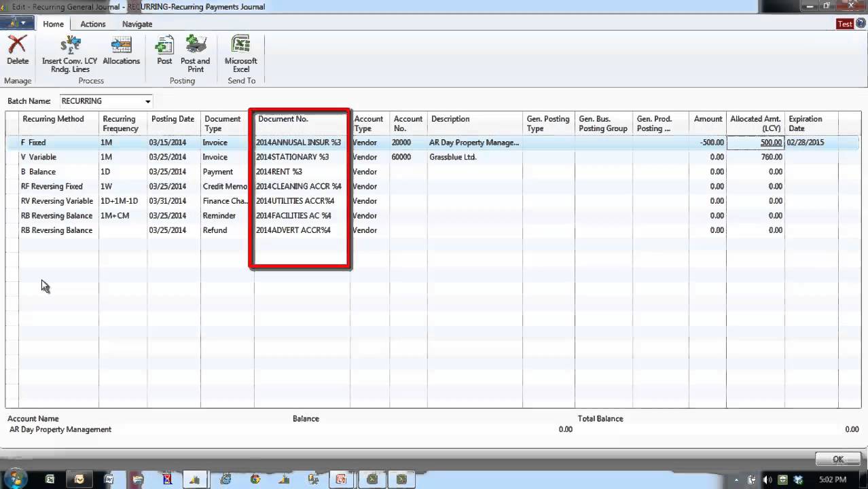Click frequency cell '1M+CM'
Screen dimensions: 868x489
[123, 216]
